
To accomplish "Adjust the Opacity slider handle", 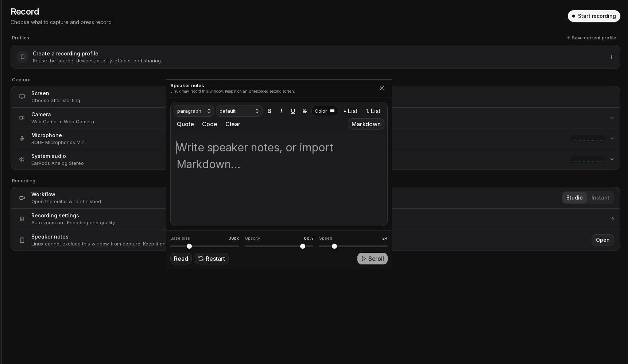I will click(303, 246).
